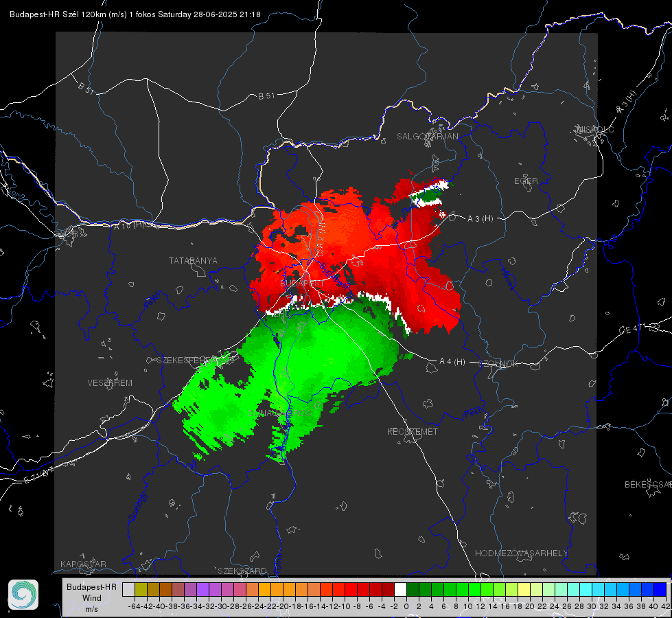Click the KAPOSVÁR city label

83,564
